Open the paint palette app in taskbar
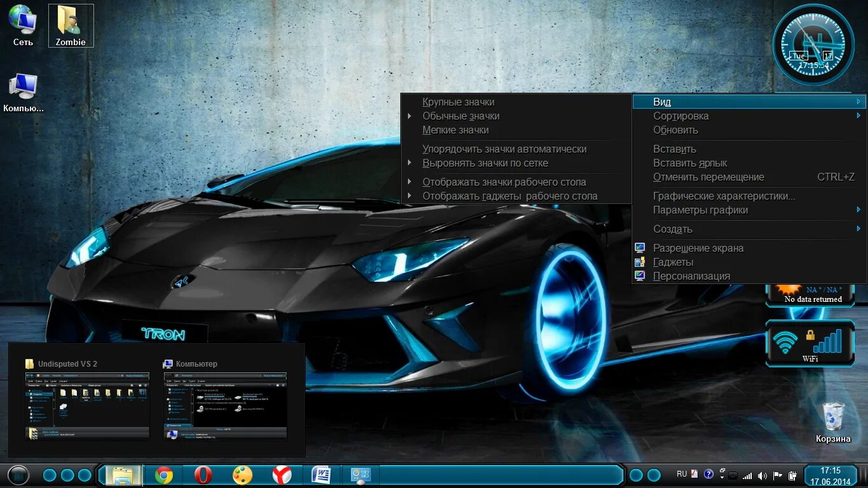The height and width of the screenshot is (488, 868). pos(243,475)
